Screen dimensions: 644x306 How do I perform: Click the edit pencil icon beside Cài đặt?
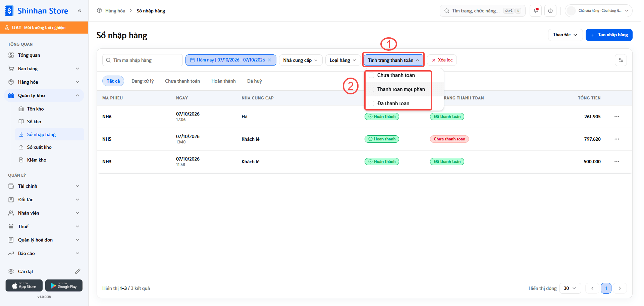(77, 271)
